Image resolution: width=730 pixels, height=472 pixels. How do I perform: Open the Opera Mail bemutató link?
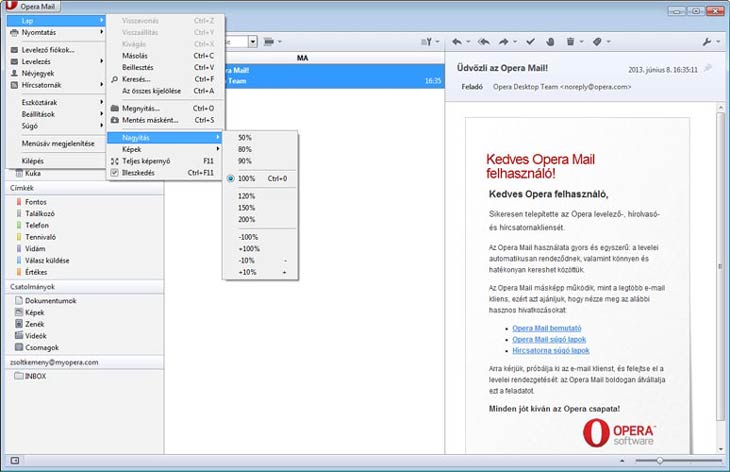tap(546, 328)
